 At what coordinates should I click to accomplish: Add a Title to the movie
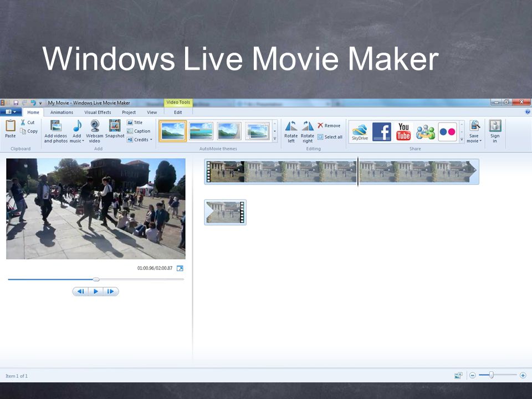tap(135, 122)
